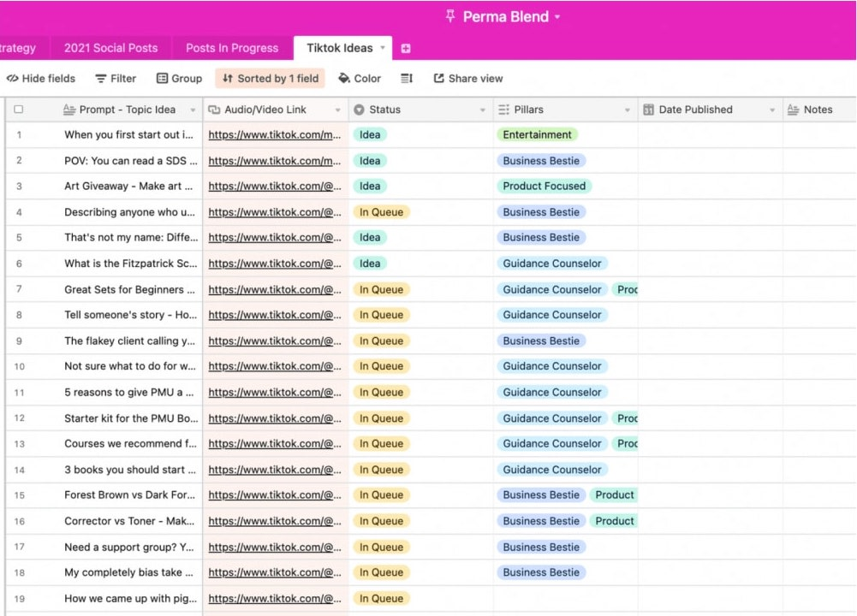857x616 pixels.
Task: Open the Group options
Action: tap(179, 78)
